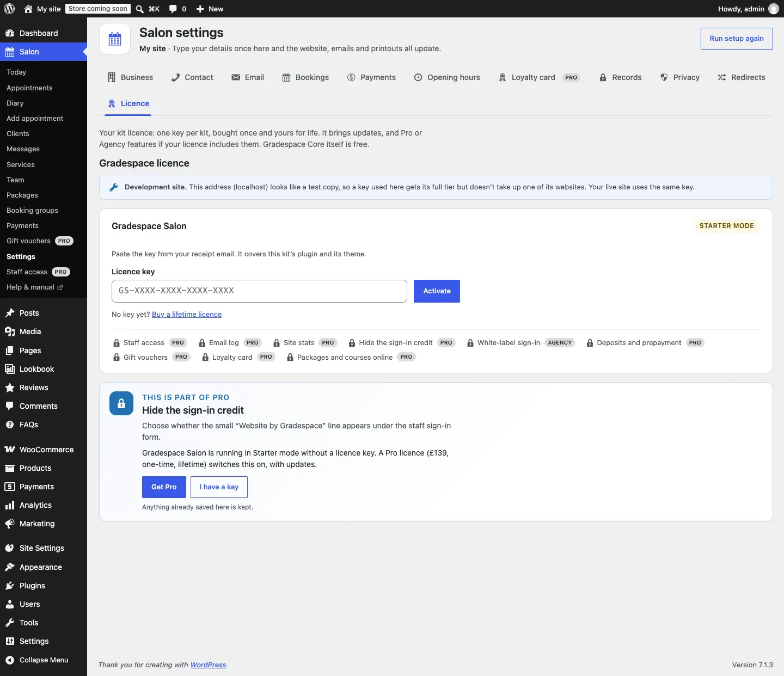Open the Privacy tab

[x=680, y=77]
